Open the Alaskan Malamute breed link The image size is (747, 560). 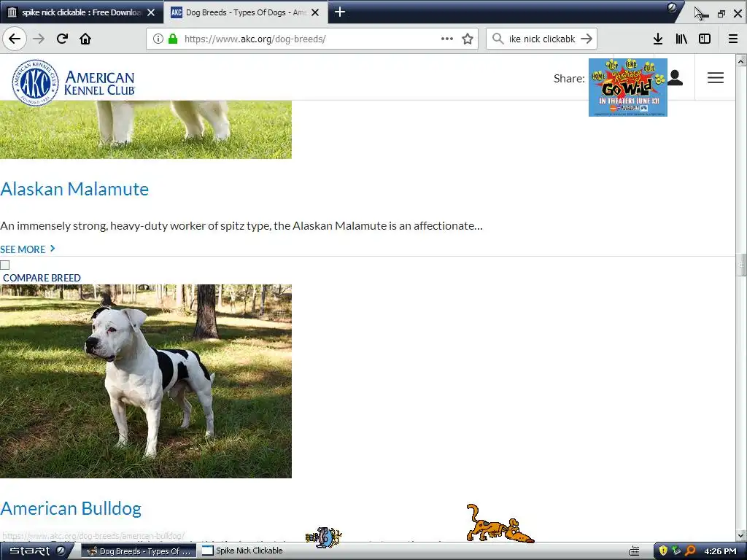[x=74, y=189]
